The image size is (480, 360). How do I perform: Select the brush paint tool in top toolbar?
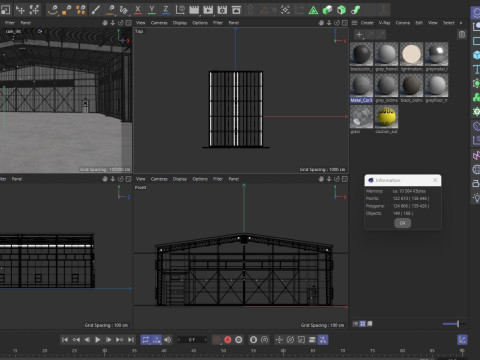[x=96, y=10]
